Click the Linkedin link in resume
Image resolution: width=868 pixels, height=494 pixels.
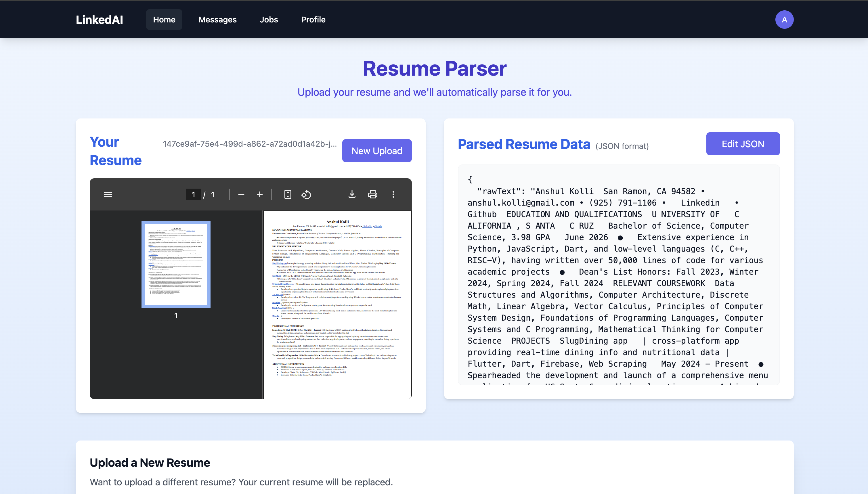367,226
